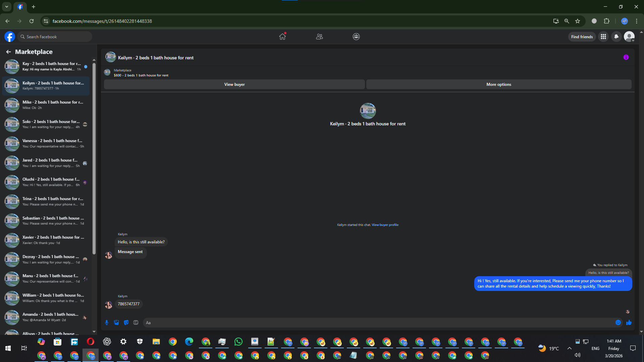The width and height of the screenshot is (644, 362).
Task: Expand the browser tab search dropdown
Action: pyautogui.click(x=6, y=6)
